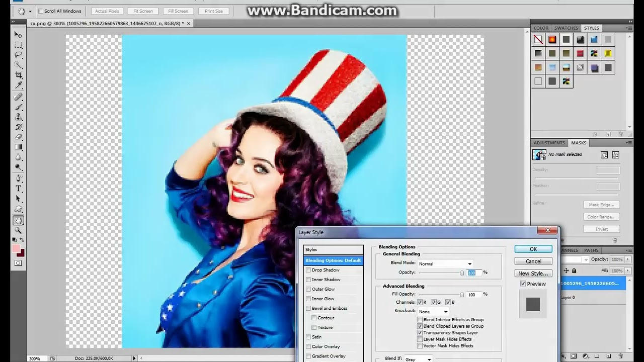
Task: Select the Dodge tool
Action: coord(18,167)
